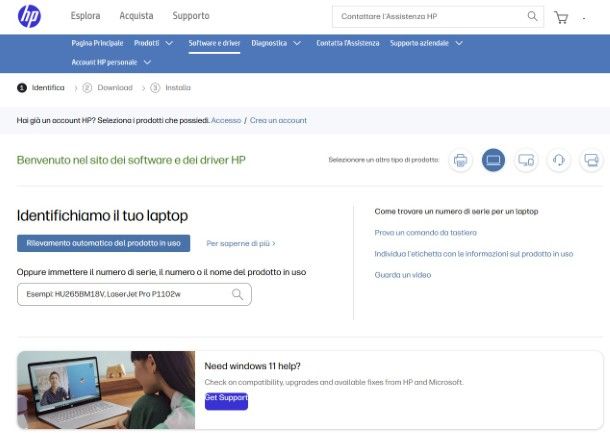The image size is (610, 433).
Task: Click the magnifier in the serial number field
Action: (237, 294)
